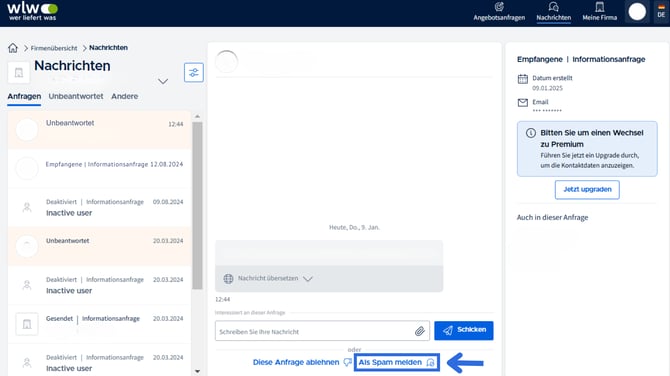Image resolution: width=670 pixels, height=376 pixels.
Task: Click the Heute, Do., 9. Jan. date label
Action: [354, 227]
